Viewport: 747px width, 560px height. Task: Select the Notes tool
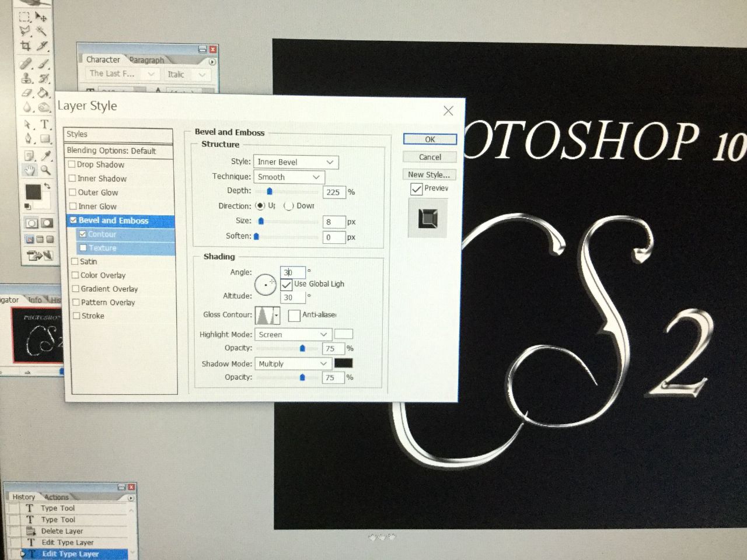coord(29,155)
